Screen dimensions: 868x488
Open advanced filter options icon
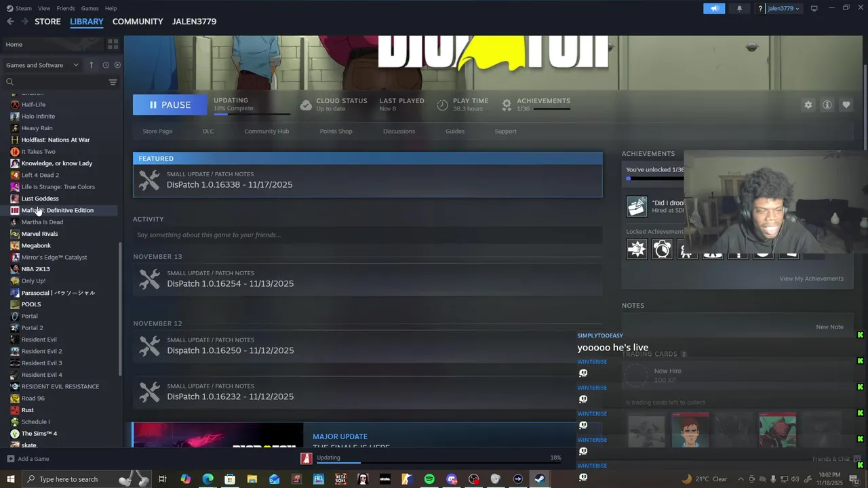click(113, 82)
